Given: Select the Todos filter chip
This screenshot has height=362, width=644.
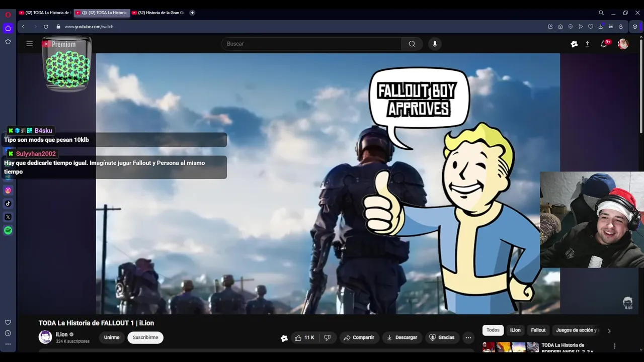Looking at the screenshot, I should click(x=493, y=330).
